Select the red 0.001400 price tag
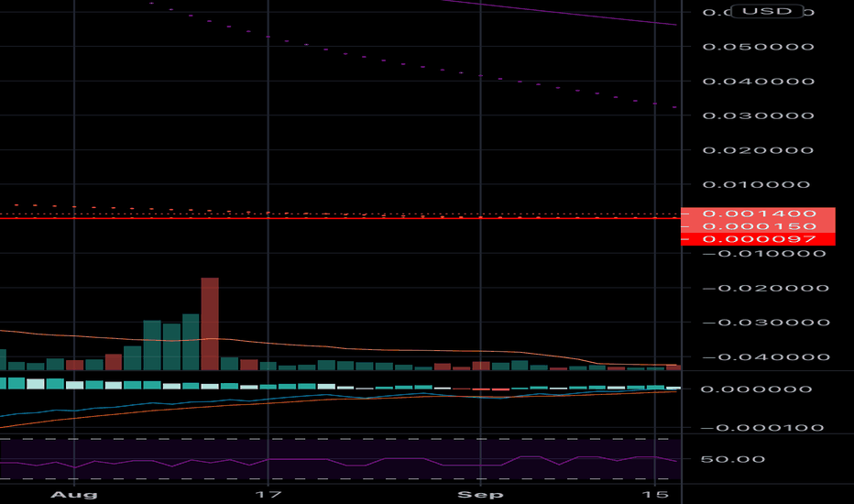The height and width of the screenshot is (504, 854). point(758,214)
